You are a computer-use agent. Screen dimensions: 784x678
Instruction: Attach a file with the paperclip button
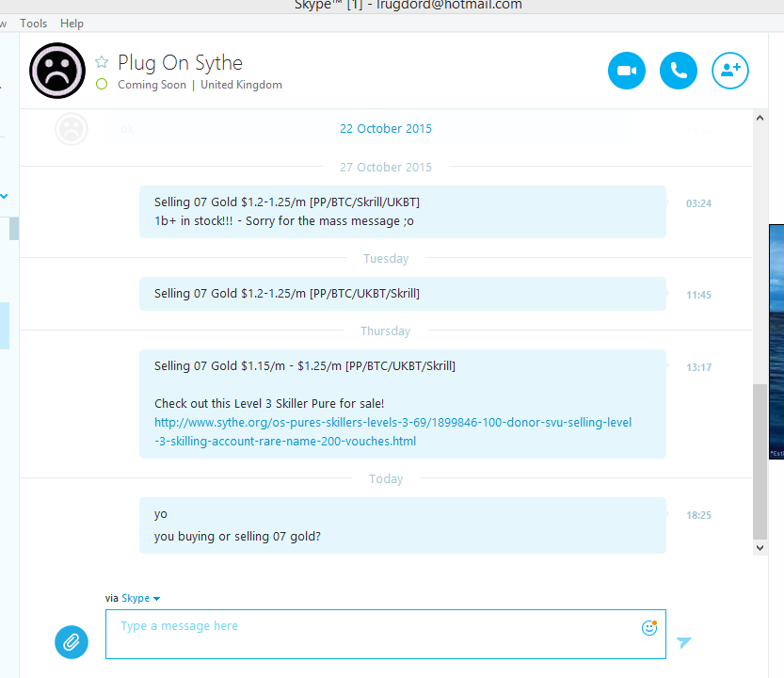[x=72, y=642]
